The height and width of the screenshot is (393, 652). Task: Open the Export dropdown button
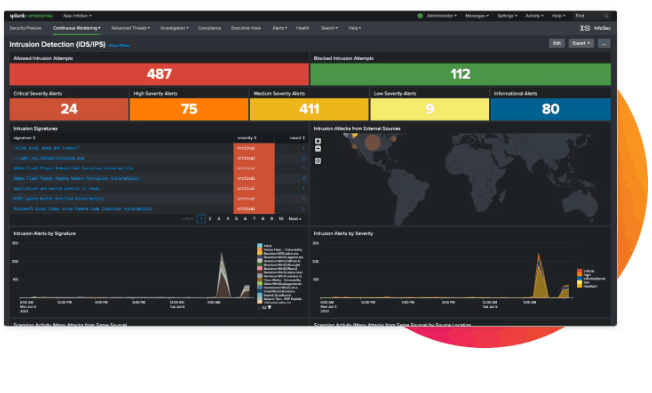[x=581, y=43]
